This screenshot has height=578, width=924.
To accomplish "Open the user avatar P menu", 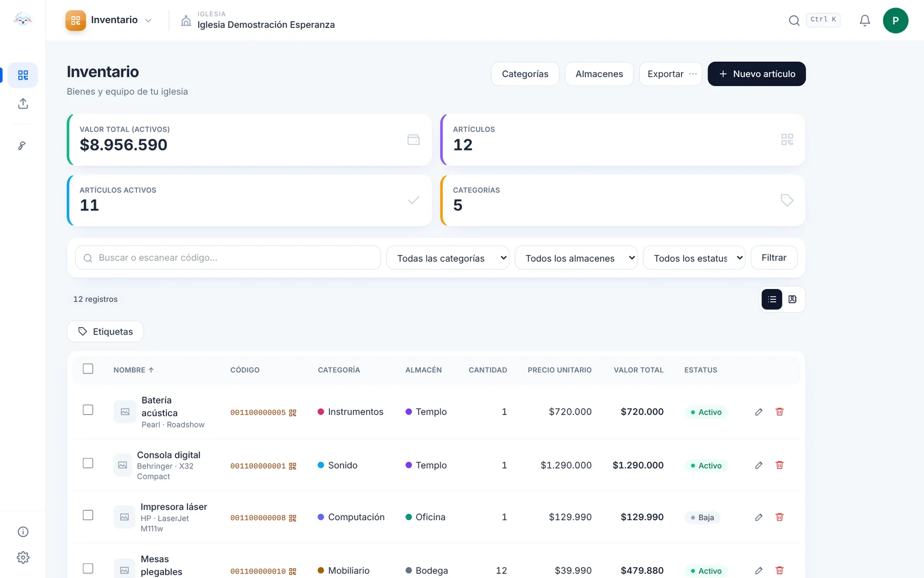I will tap(895, 20).
